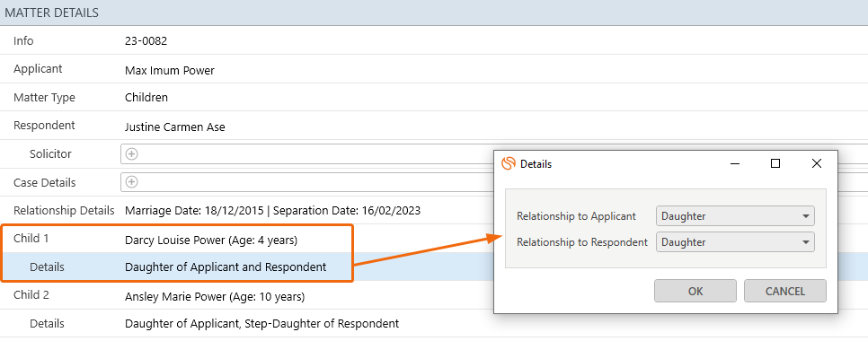
Task: Click the plus icon in Solicitor row
Action: click(131, 154)
